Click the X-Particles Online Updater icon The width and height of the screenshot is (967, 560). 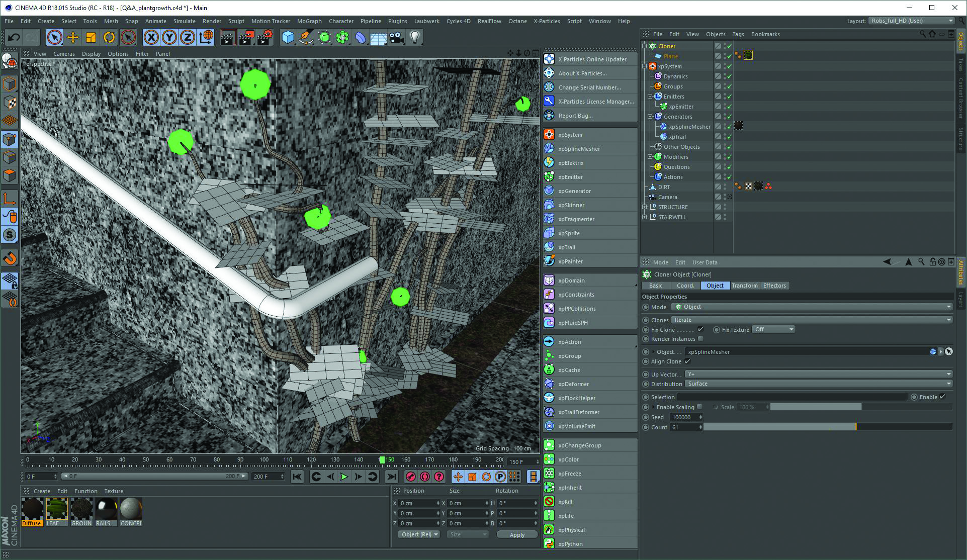(549, 59)
